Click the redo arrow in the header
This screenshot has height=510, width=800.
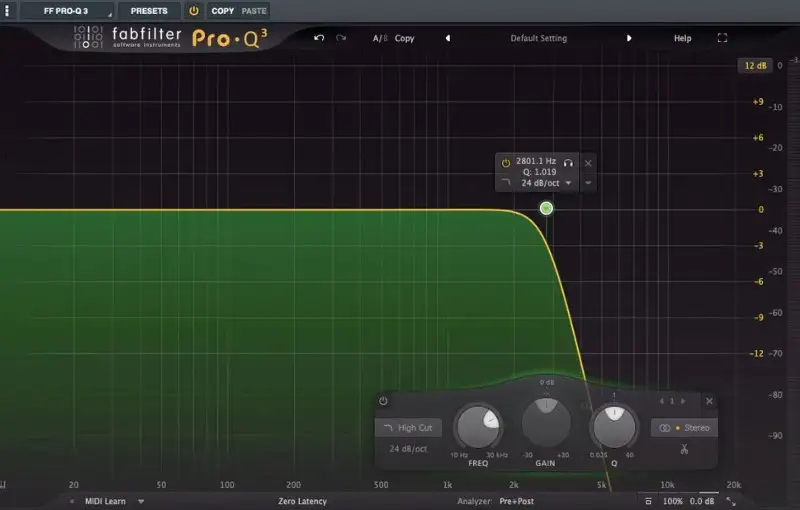click(341, 38)
